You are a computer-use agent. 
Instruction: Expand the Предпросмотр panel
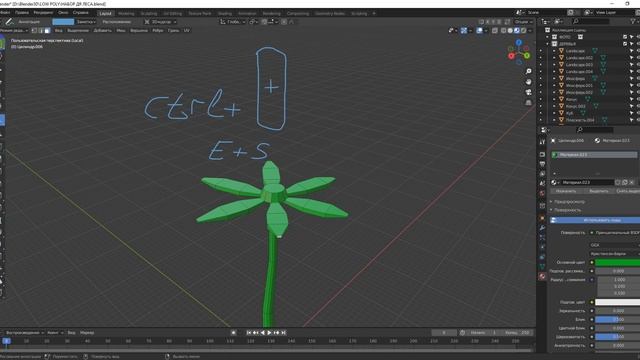click(569, 202)
